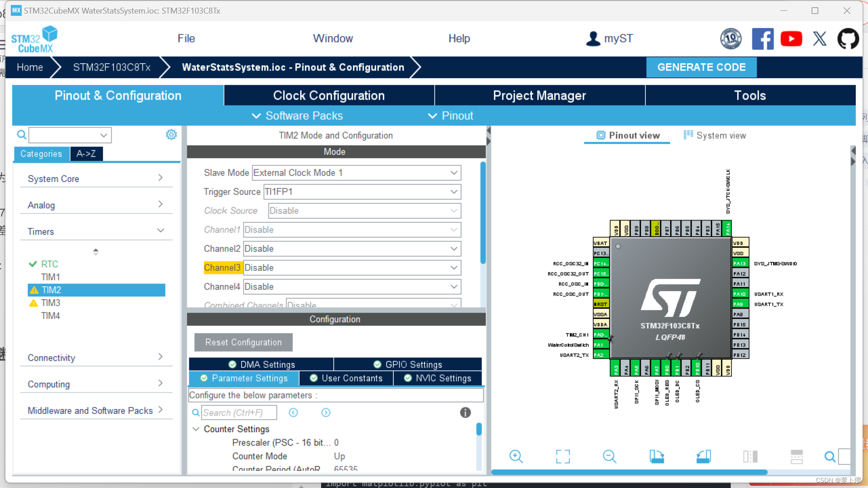Image resolution: width=868 pixels, height=488 pixels.
Task: Open the Channel3 dropdown
Action: pyautogui.click(x=453, y=267)
